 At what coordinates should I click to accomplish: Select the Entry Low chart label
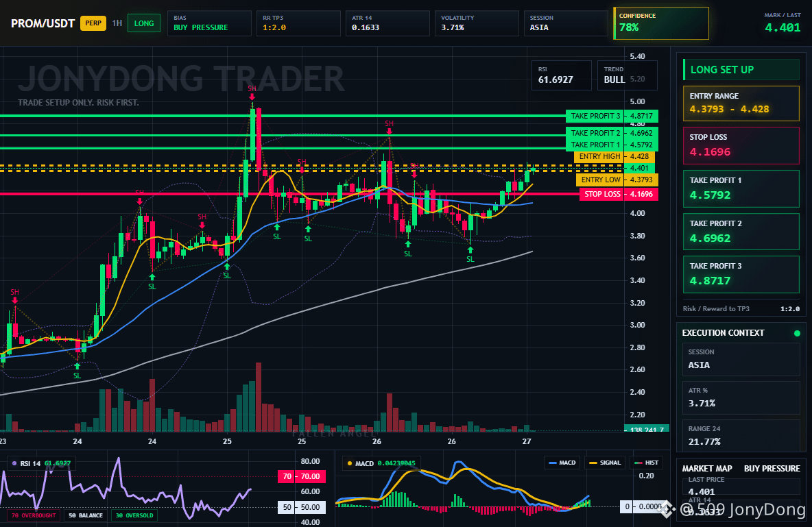coord(600,180)
